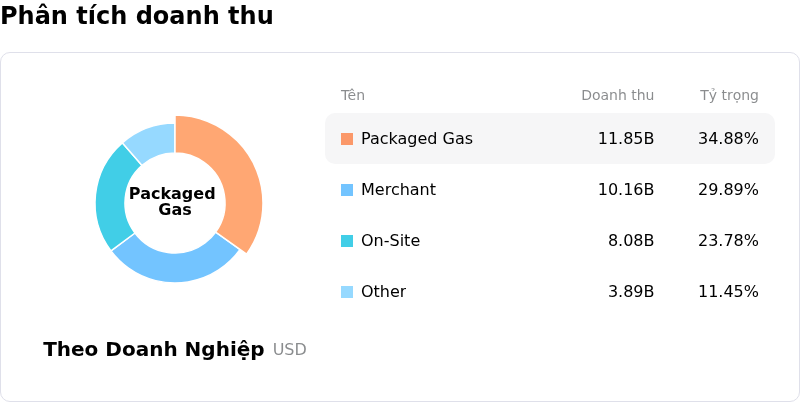The width and height of the screenshot is (800, 402).
Task: Click the Tỷ trọng column header
Action: click(x=729, y=95)
